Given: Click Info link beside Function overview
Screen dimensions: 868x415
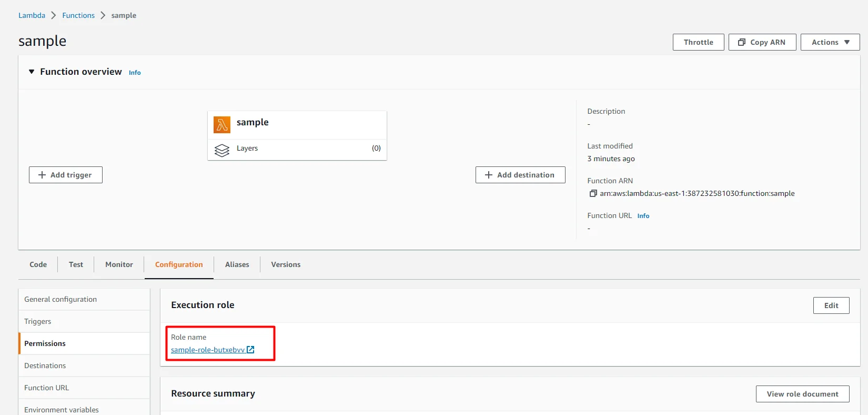Looking at the screenshot, I should coord(135,73).
